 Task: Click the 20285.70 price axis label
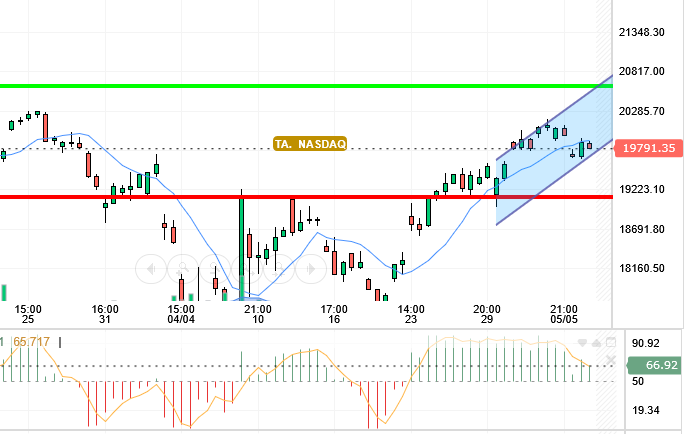(x=641, y=111)
